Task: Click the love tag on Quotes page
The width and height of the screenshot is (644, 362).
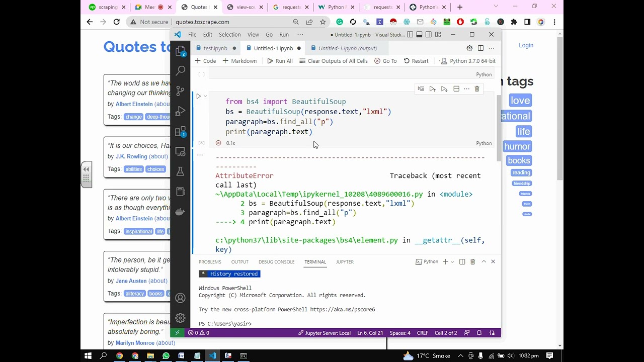Action: click(x=520, y=101)
